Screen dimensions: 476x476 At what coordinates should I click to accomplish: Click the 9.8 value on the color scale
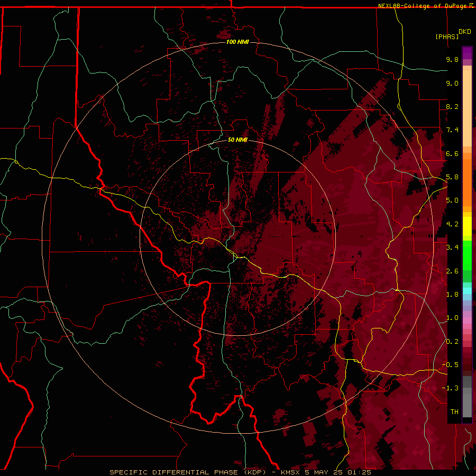452,59
